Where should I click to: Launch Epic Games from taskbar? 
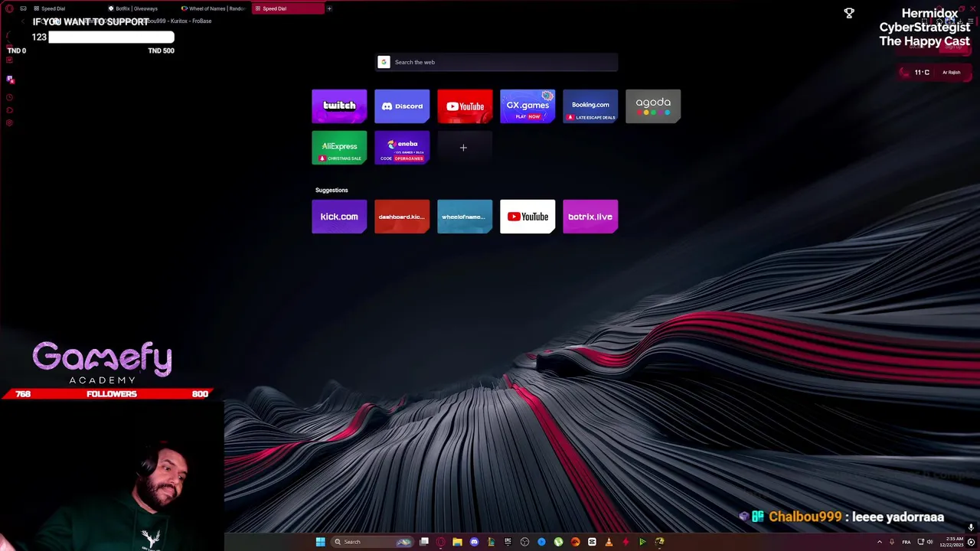coord(508,542)
